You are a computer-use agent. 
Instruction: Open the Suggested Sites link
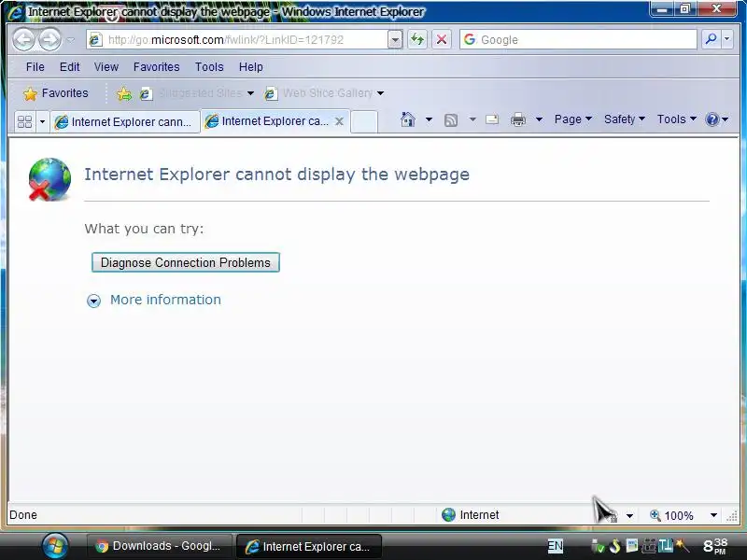point(192,93)
